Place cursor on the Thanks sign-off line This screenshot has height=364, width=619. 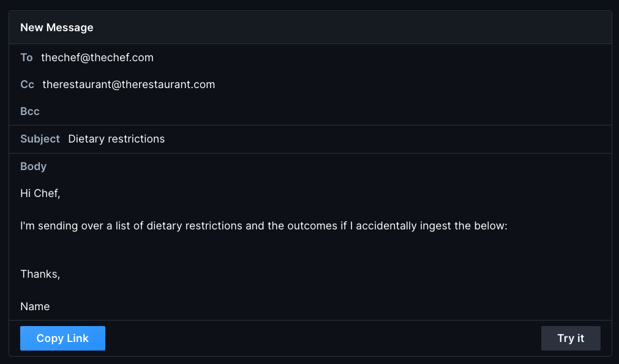[x=40, y=274]
